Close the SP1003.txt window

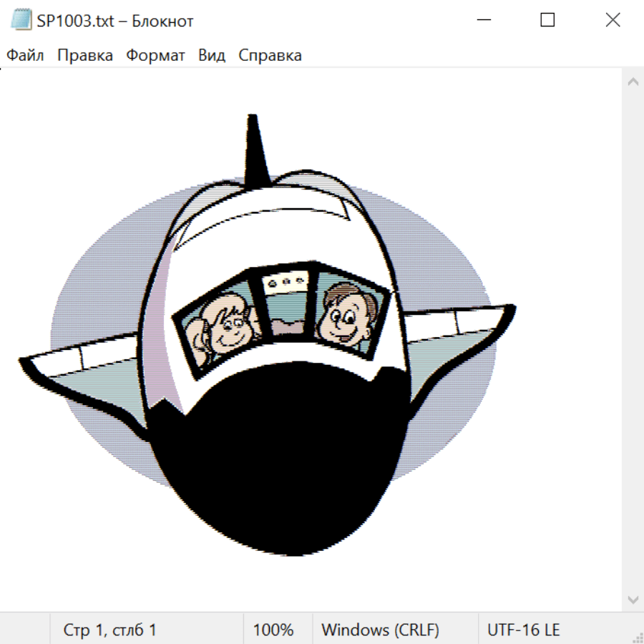tap(613, 21)
